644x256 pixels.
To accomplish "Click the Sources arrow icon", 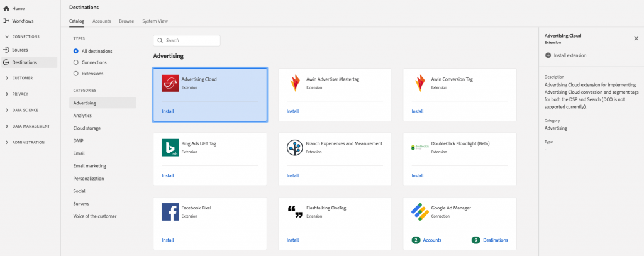I will [6, 50].
